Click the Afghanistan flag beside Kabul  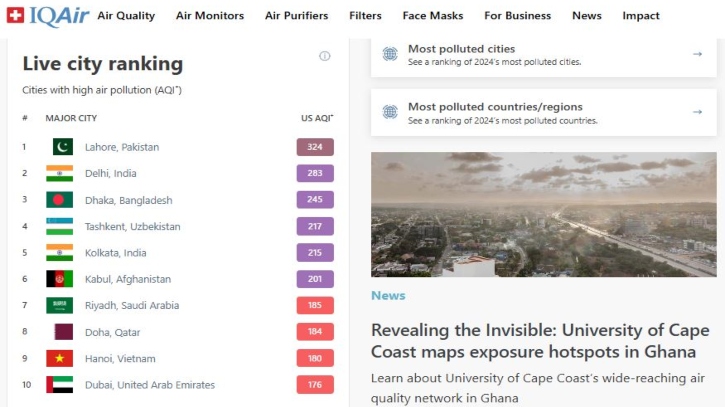(59, 279)
